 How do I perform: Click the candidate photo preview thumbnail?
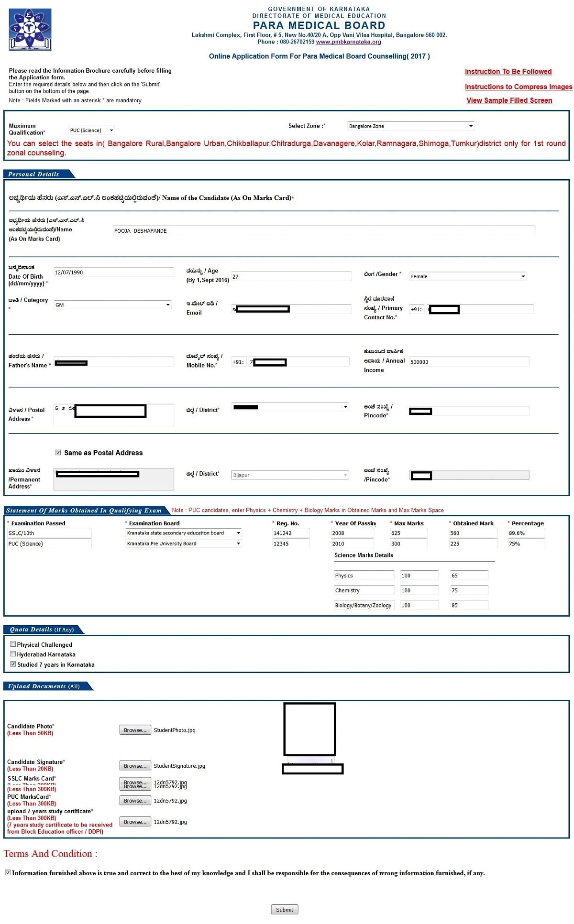click(x=309, y=729)
